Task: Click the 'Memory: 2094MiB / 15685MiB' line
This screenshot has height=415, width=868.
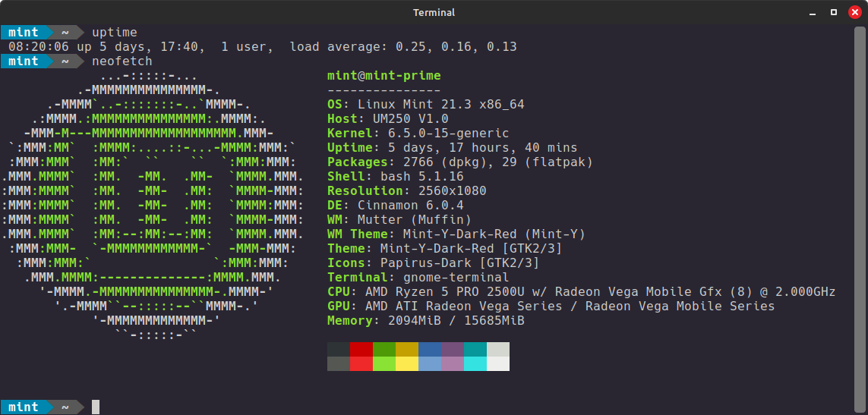Action: pos(426,320)
